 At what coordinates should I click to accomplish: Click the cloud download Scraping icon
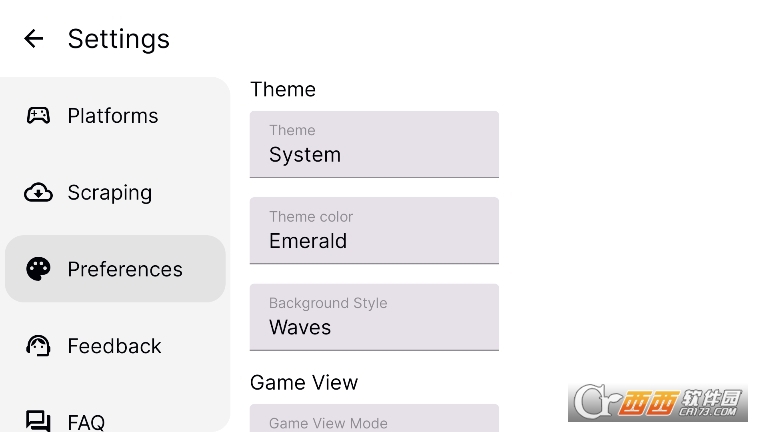point(38,192)
